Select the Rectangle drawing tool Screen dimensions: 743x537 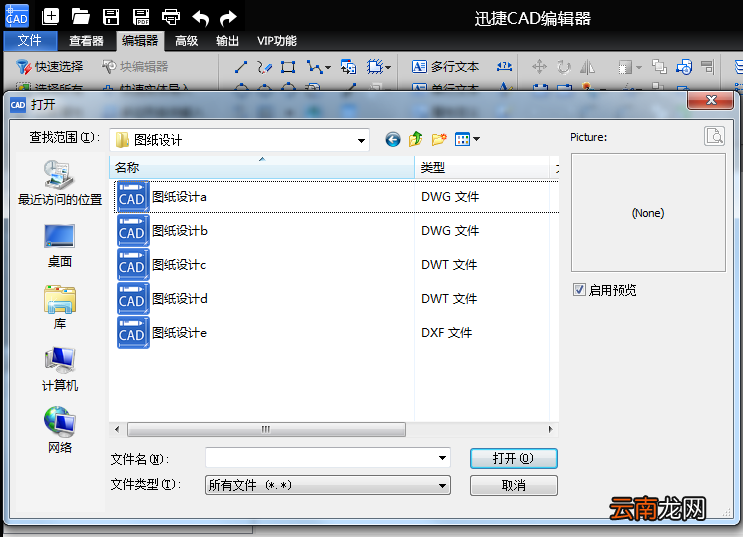click(288, 67)
